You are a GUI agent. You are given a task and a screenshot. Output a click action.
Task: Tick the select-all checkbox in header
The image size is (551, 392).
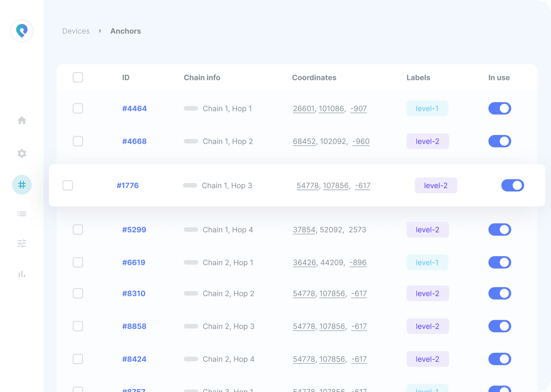(78, 77)
